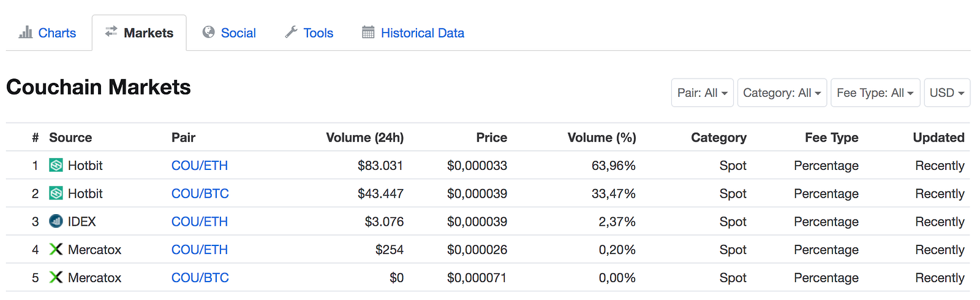Expand the Category: All filter
Viewport: 980px width, 300px height.
coord(782,93)
